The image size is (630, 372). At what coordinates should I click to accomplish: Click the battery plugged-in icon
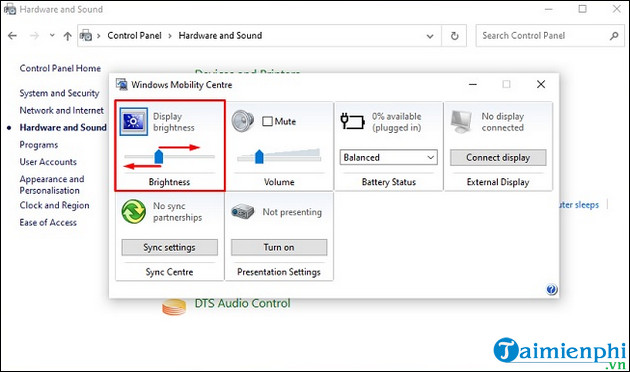(352, 121)
